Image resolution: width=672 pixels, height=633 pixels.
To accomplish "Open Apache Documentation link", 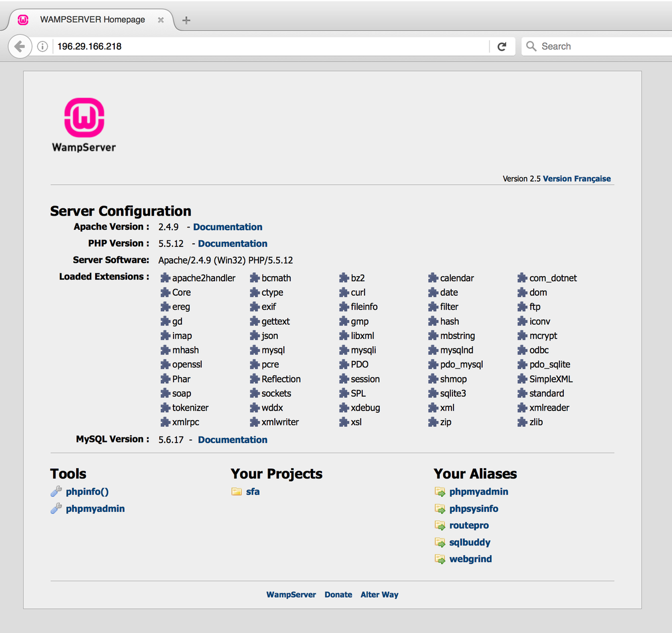I will click(227, 227).
